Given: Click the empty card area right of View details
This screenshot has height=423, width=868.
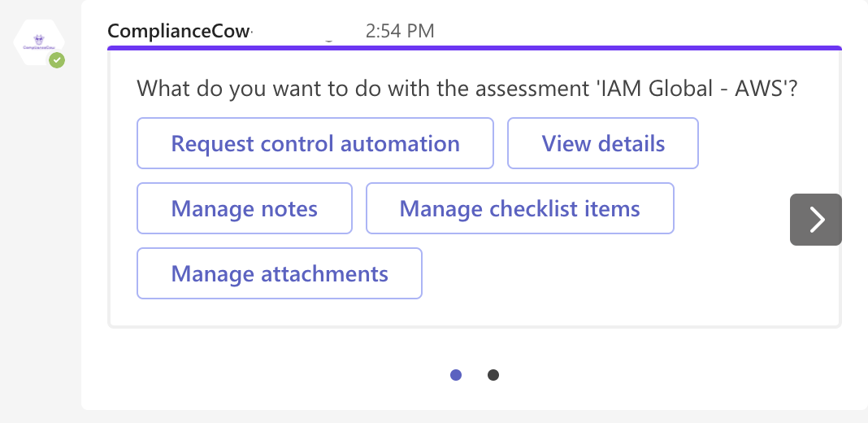Looking at the screenshot, I should [756, 144].
